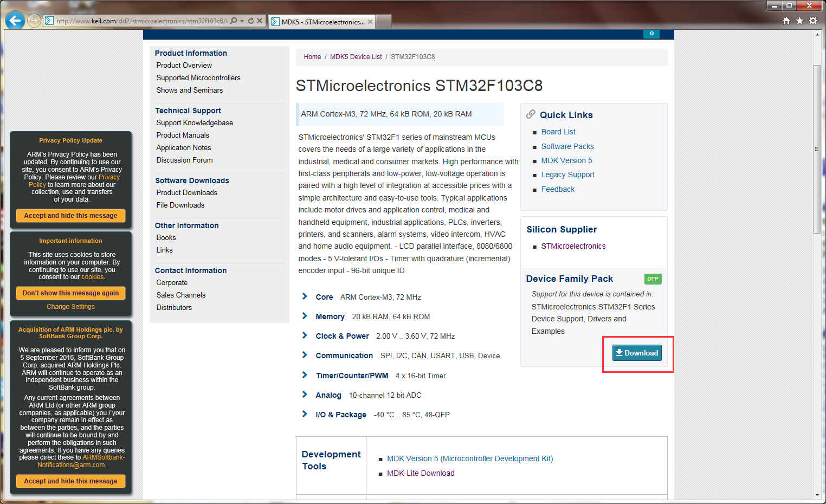This screenshot has height=504, width=826.
Task: Open Links under Other Information
Action: pos(164,250)
